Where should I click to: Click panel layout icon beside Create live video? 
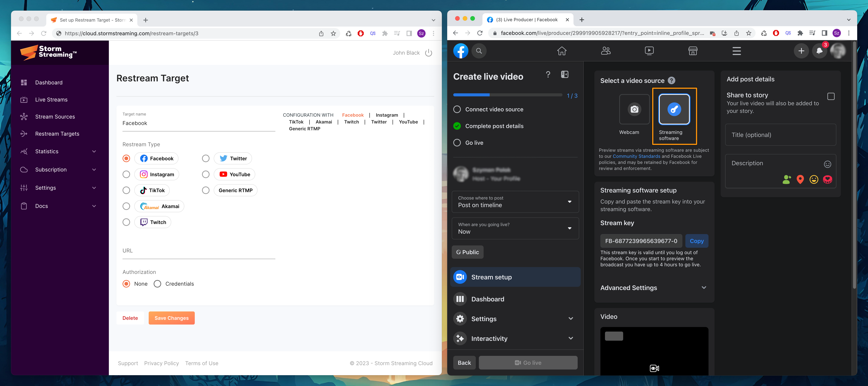click(565, 75)
